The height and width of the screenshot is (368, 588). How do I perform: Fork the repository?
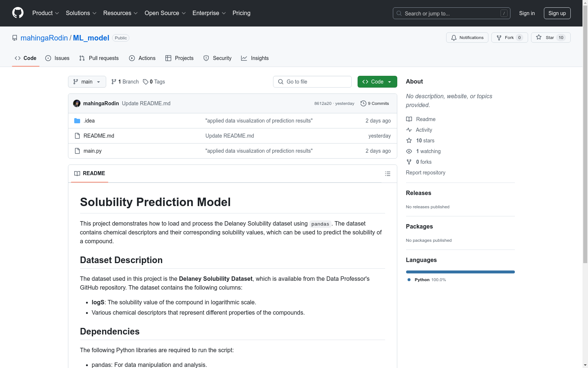(x=510, y=38)
